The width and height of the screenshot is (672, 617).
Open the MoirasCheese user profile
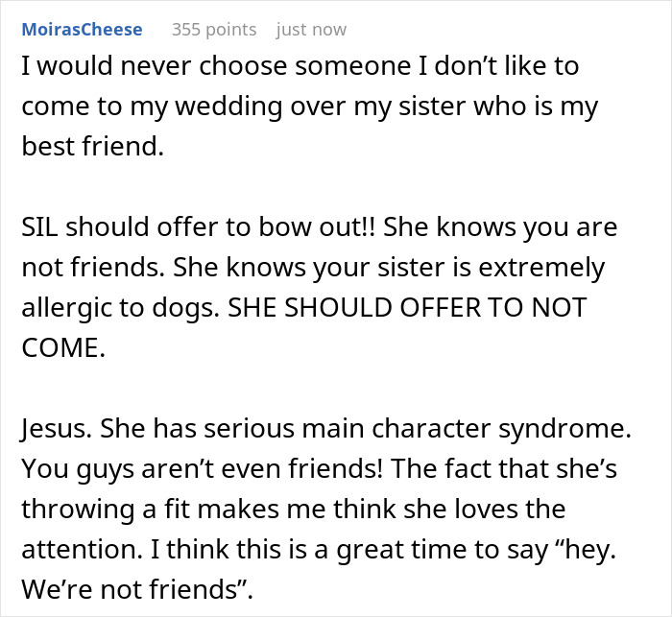tap(81, 30)
